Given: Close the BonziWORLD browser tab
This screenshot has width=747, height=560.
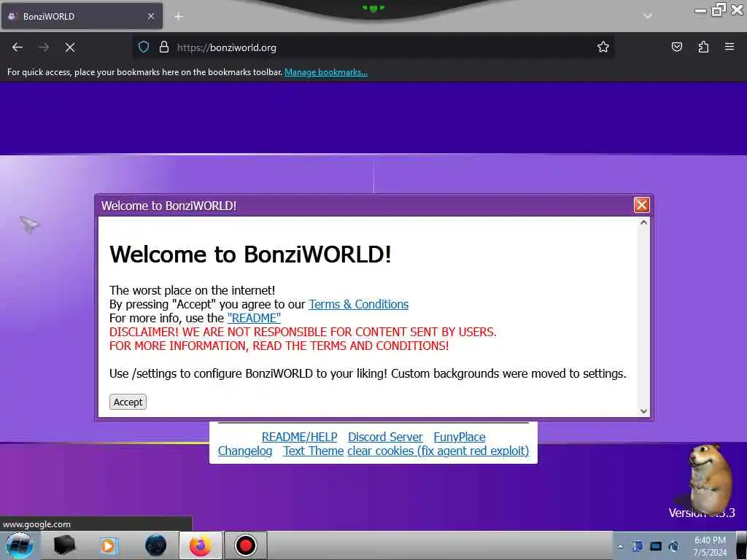Looking at the screenshot, I should coord(151,16).
